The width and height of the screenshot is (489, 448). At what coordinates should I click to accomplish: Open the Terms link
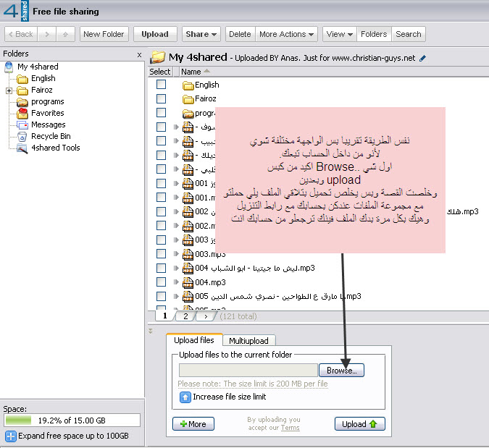point(290,428)
